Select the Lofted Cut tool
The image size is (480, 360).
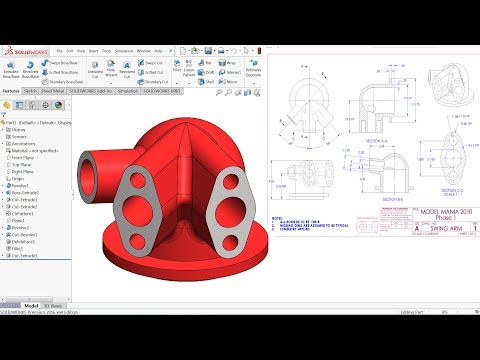click(150, 72)
